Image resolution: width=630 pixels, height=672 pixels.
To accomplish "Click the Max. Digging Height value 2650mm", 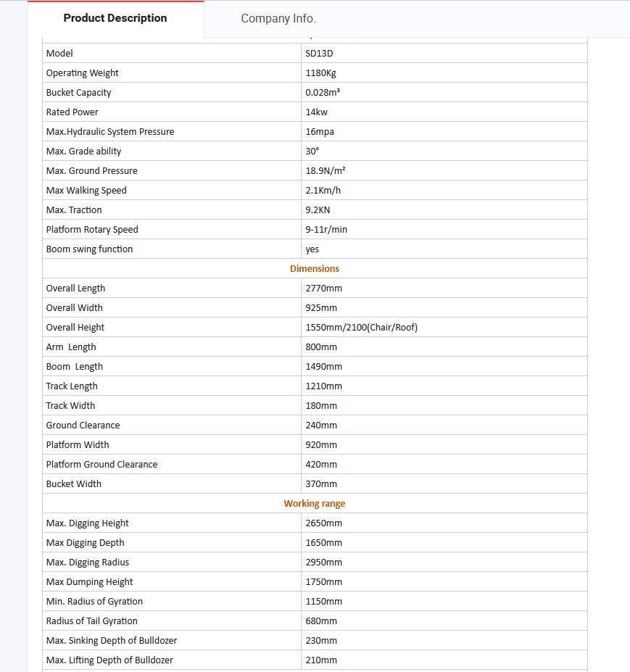I will tap(321, 523).
